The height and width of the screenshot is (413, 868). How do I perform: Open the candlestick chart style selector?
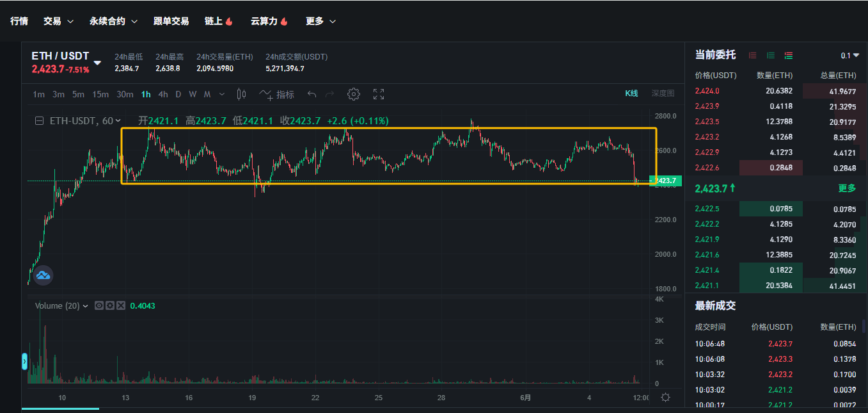click(241, 94)
